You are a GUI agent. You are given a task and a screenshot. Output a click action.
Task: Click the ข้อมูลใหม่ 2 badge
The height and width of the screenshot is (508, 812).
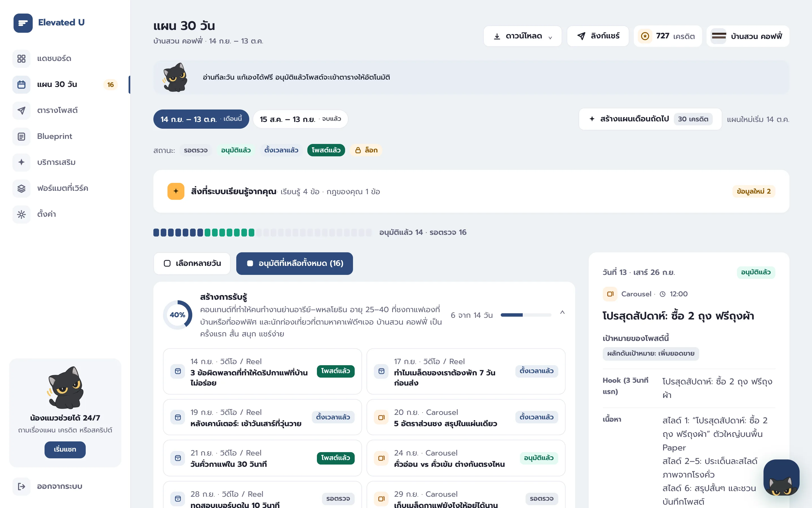pyautogui.click(x=754, y=191)
